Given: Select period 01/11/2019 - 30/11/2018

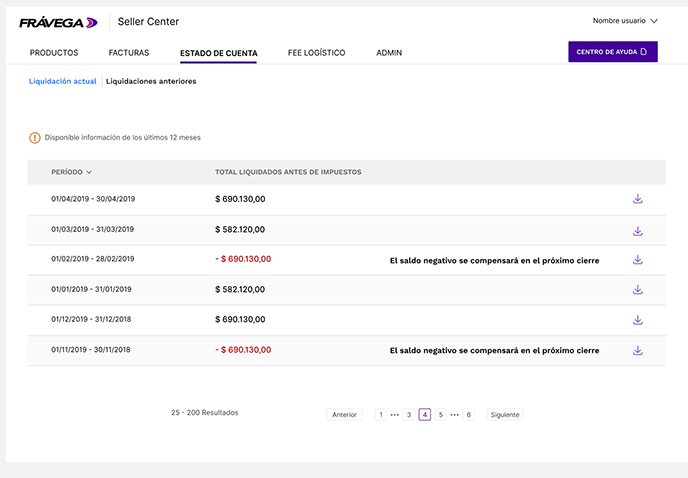Looking at the screenshot, I should [x=91, y=350].
